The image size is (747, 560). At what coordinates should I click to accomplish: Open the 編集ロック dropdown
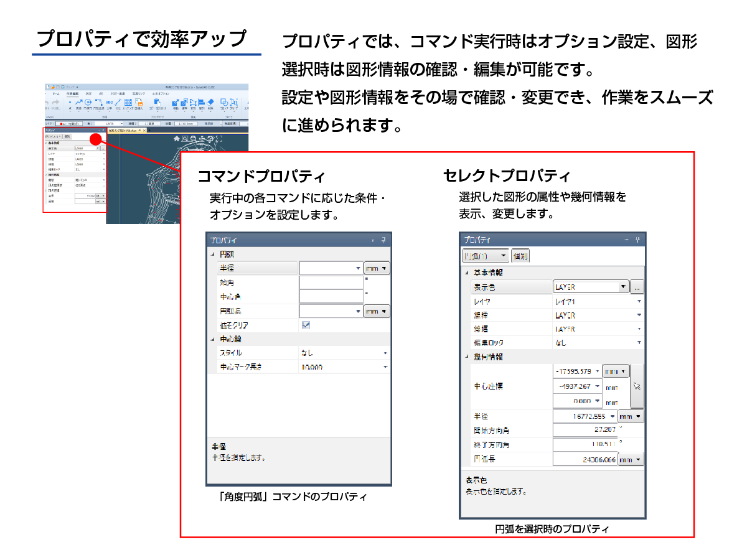[639, 343]
